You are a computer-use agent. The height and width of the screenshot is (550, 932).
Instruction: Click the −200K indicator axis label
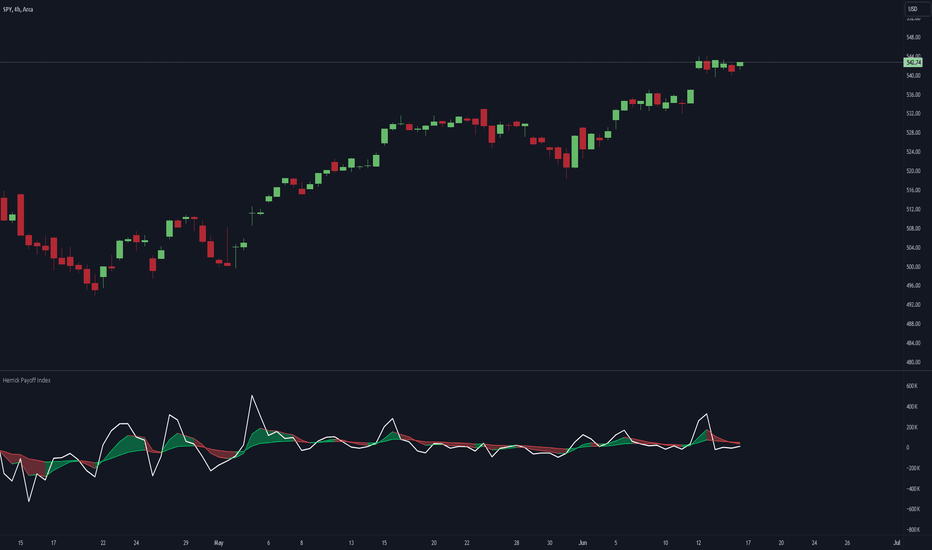tap(912, 468)
